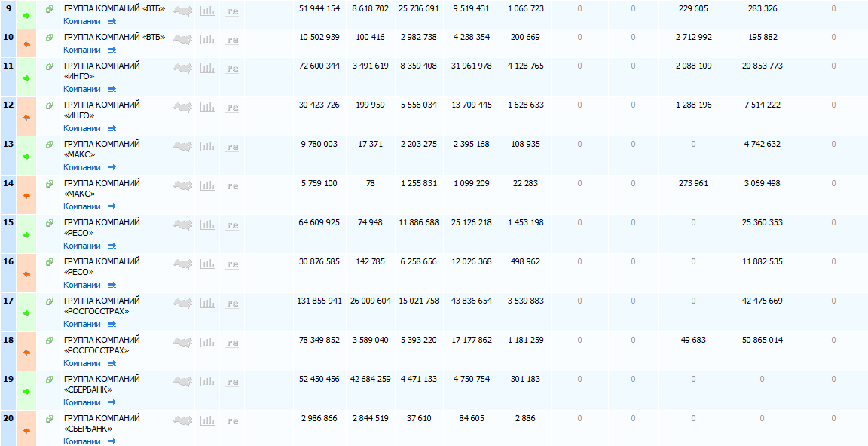
Task: Click the 're' icon in row 20
Action: 232,420
